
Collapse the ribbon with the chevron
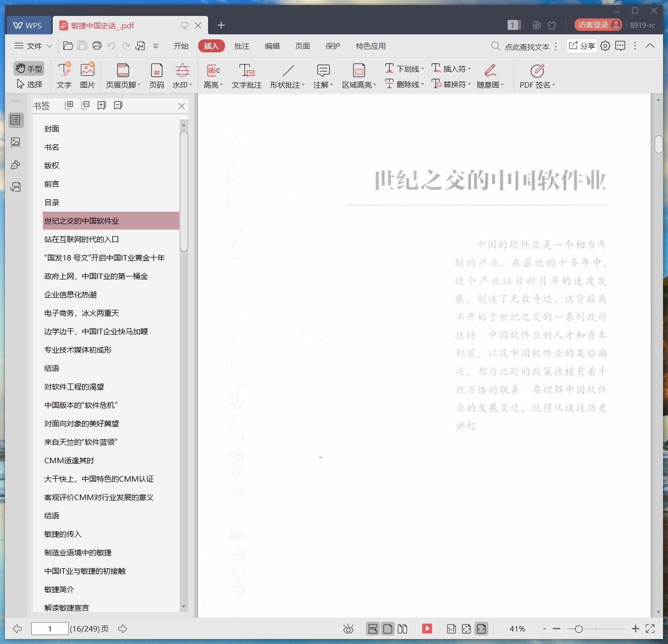coord(650,46)
